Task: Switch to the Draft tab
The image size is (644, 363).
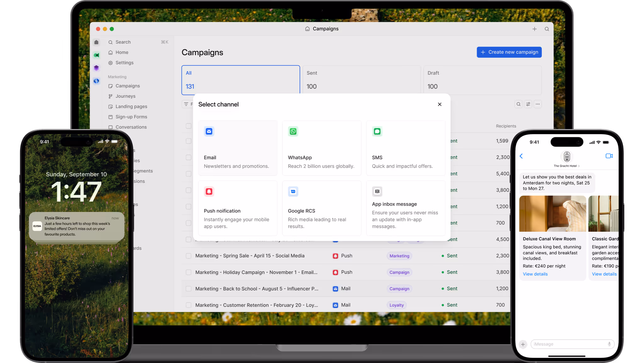Action: click(482, 80)
